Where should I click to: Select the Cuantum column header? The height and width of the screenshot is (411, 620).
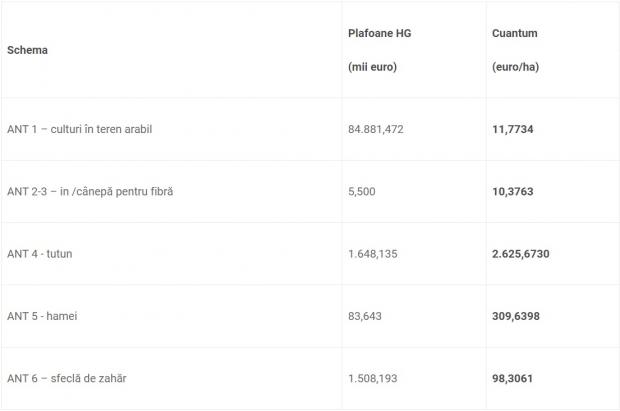click(514, 33)
